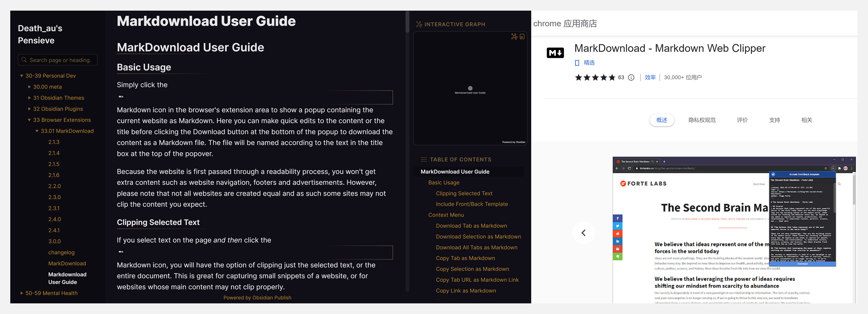Click the Powered by Obsidian Publish link
This screenshot has height=314, width=868.
click(x=257, y=298)
